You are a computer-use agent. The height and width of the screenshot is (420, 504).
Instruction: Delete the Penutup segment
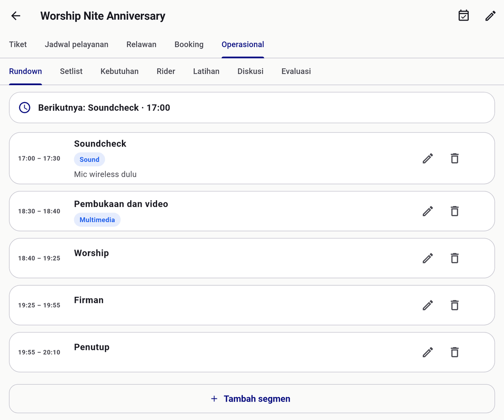click(455, 353)
